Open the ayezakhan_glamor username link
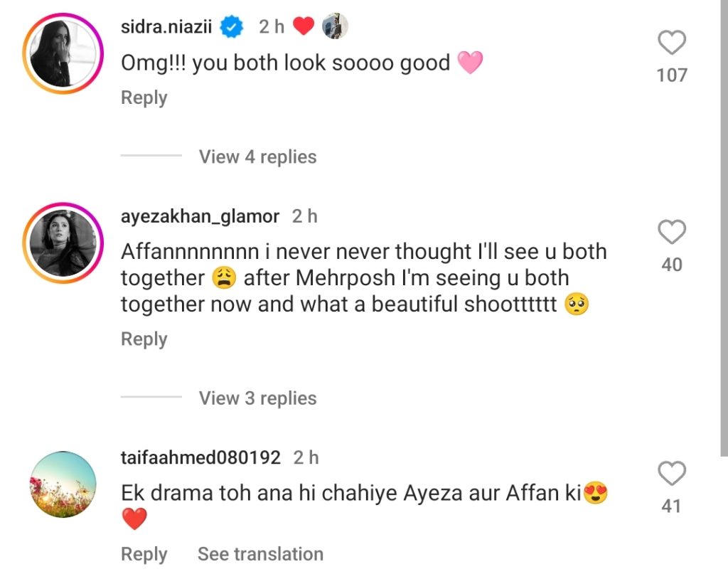 click(200, 216)
